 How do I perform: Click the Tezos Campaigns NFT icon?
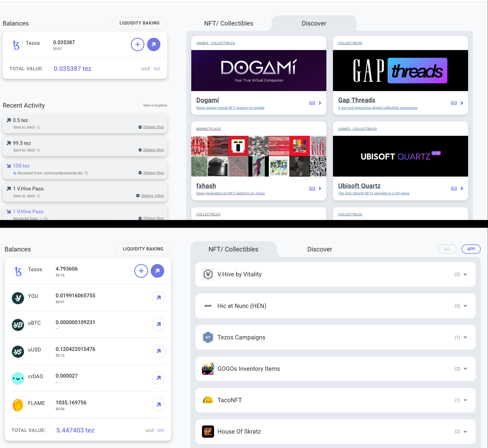208,337
